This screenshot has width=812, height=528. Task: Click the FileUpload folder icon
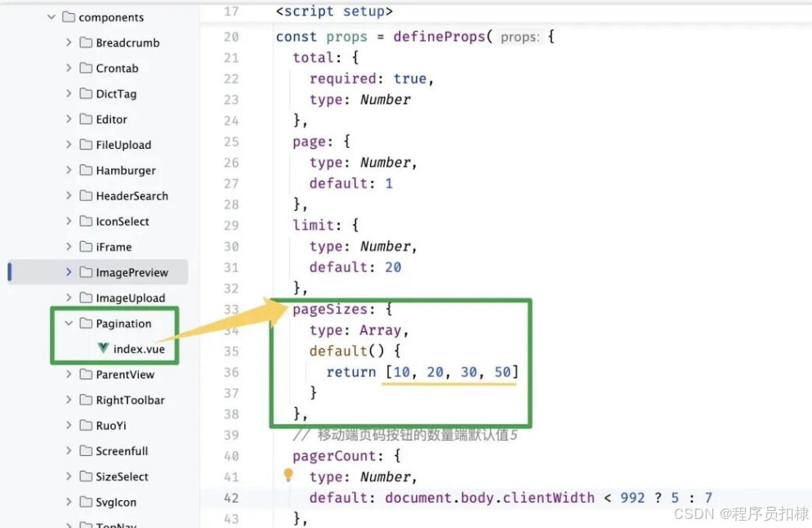[x=86, y=145]
